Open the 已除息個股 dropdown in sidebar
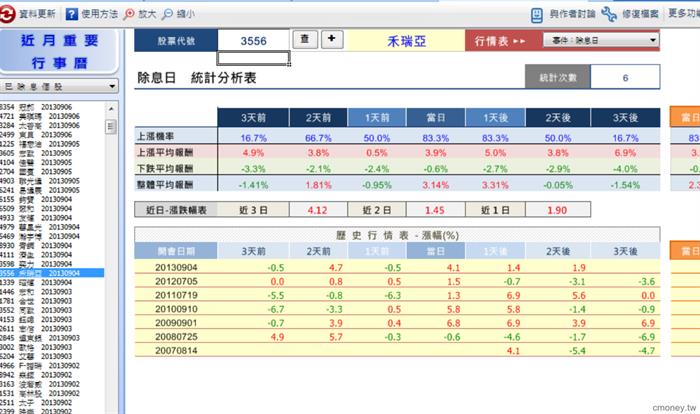Viewport: 700px width, 414px height. (59, 86)
